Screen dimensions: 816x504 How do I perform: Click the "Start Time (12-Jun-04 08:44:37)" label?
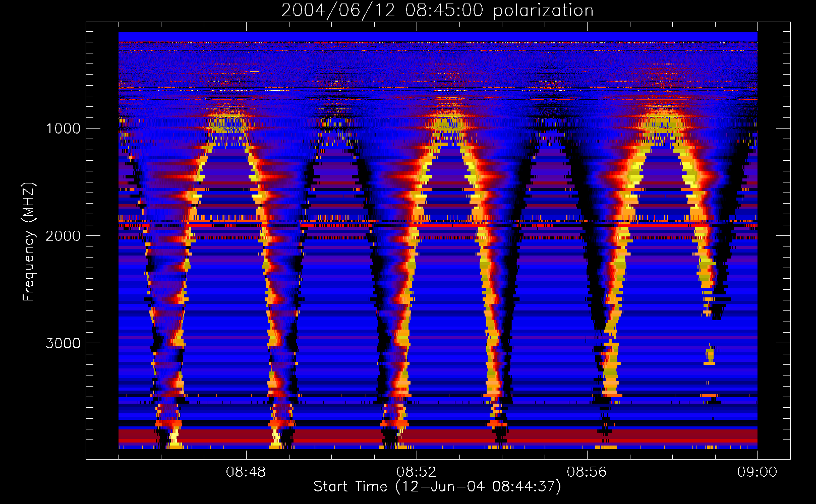(x=437, y=487)
